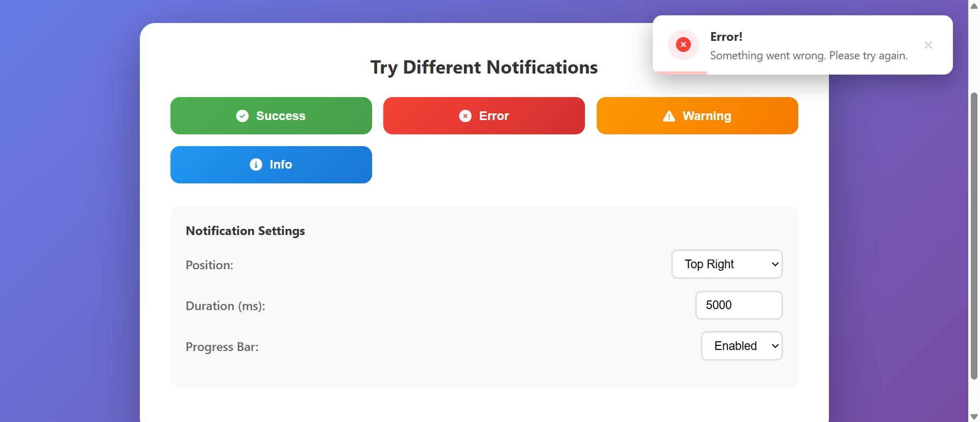Click the info circle icon on the Info button
The height and width of the screenshot is (422, 980).
255,165
